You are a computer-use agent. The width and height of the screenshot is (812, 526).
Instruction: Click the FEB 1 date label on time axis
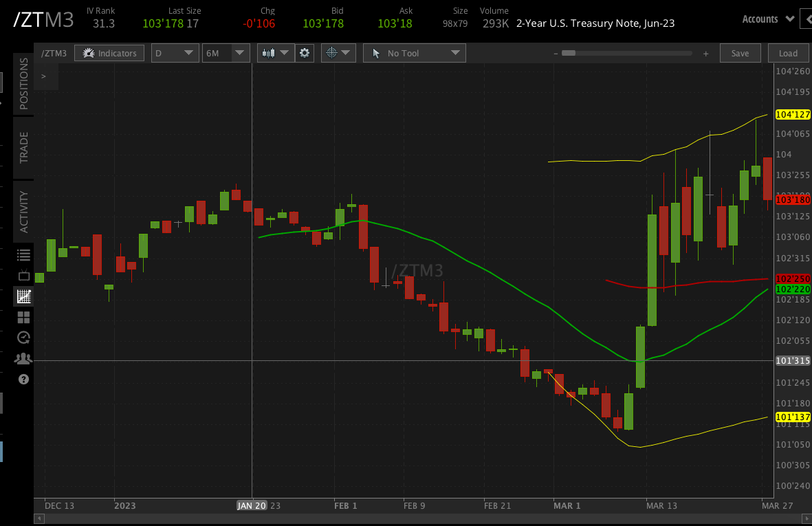[345, 506]
